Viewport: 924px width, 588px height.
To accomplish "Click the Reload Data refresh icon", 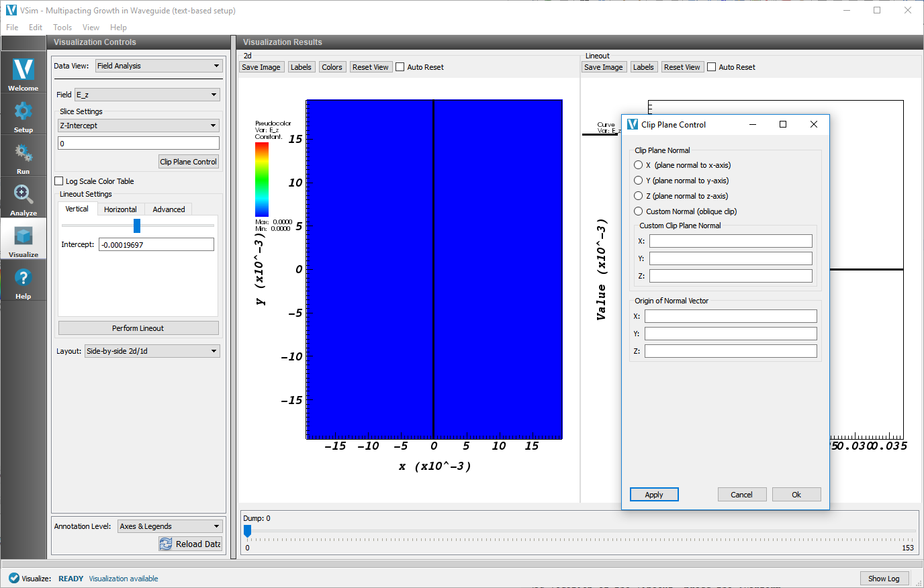I will [x=166, y=544].
